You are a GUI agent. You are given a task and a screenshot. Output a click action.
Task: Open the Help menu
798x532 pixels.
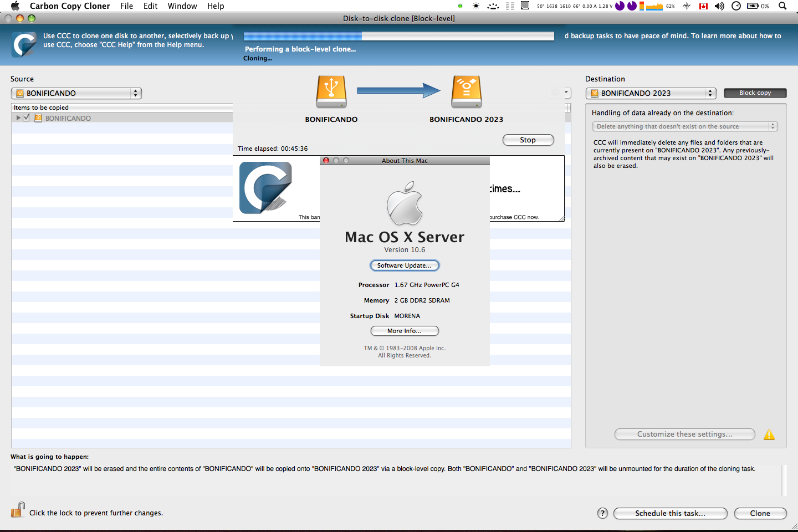click(216, 6)
